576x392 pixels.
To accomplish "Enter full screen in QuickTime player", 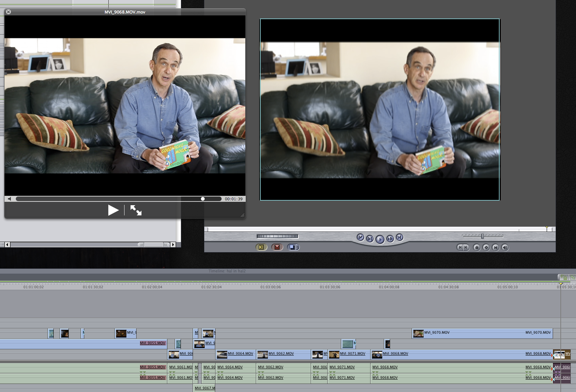I will click(136, 210).
